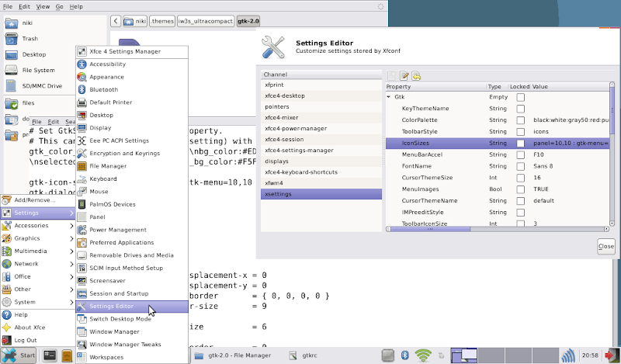Viewport: 621px width, 364px height.
Task: Open Mouse settings from the menu
Action: pyautogui.click(x=132, y=191)
